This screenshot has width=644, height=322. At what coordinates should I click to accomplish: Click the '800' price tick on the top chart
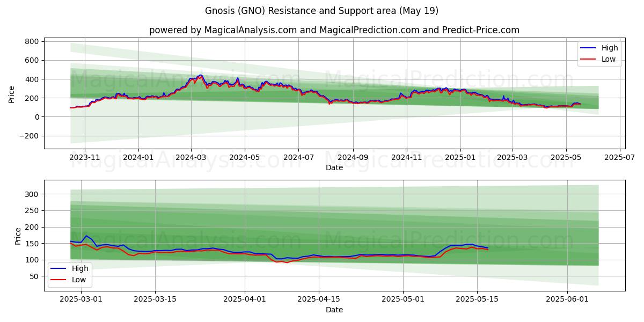tap(32, 41)
